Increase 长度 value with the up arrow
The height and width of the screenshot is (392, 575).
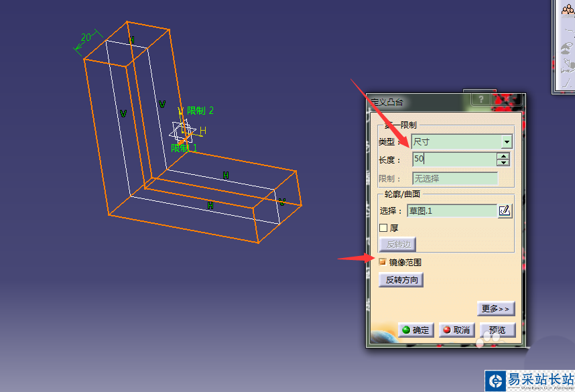coord(503,156)
